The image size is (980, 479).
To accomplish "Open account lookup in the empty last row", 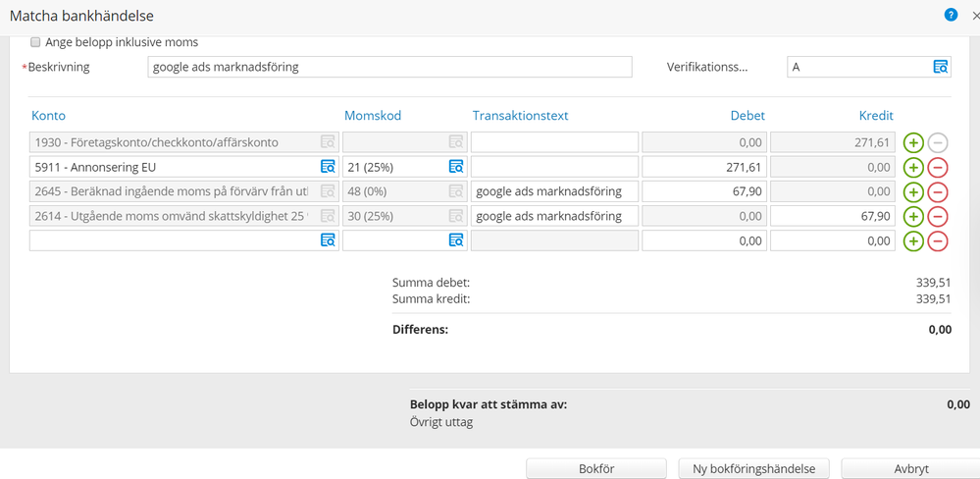I will click(x=328, y=240).
